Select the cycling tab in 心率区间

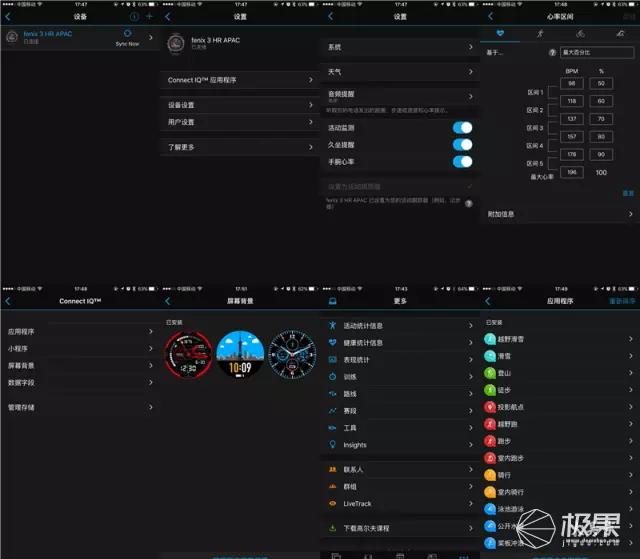point(580,33)
